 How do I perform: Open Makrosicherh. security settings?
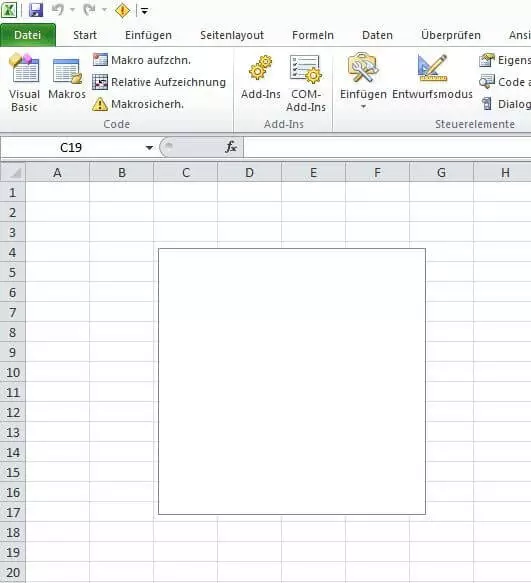[138, 104]
